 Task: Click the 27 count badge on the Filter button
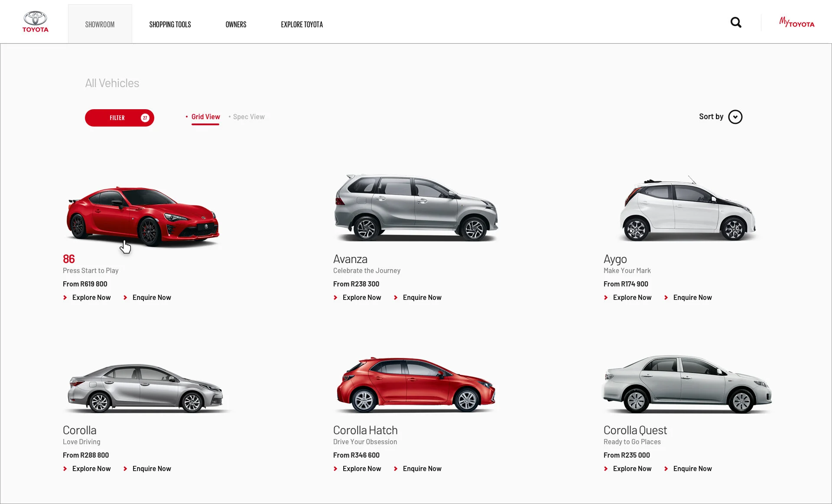(x=145, y=118)
